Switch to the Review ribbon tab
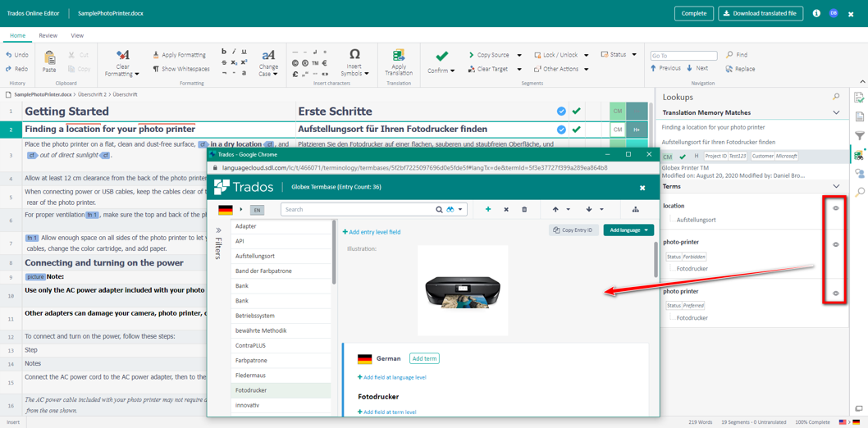 tap(48, 35)
